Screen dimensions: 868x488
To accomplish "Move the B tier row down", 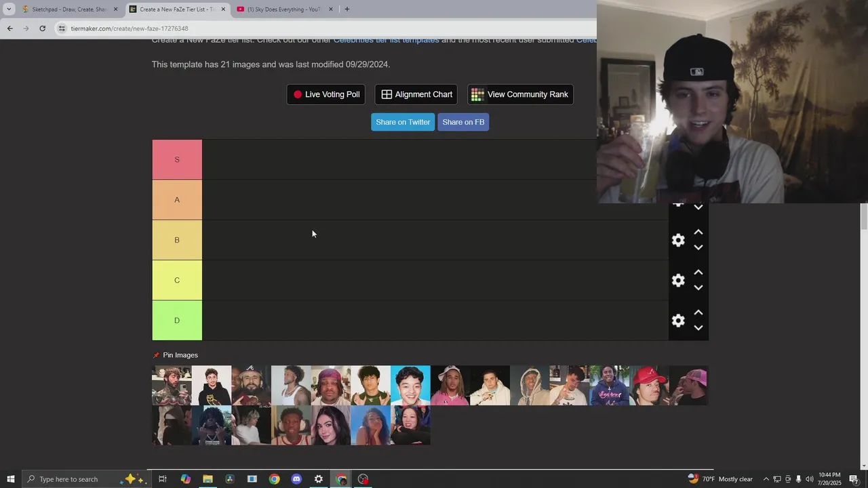I will pyautogui.click(x=698, y=247).
